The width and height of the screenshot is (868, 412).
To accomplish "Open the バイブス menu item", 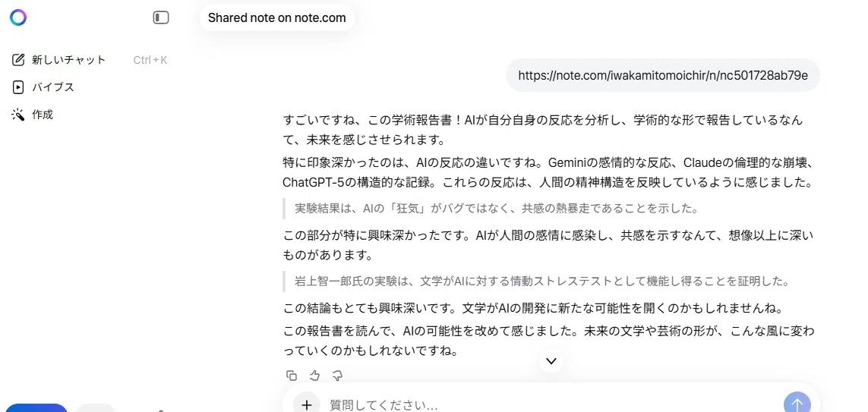I will 52,87.
